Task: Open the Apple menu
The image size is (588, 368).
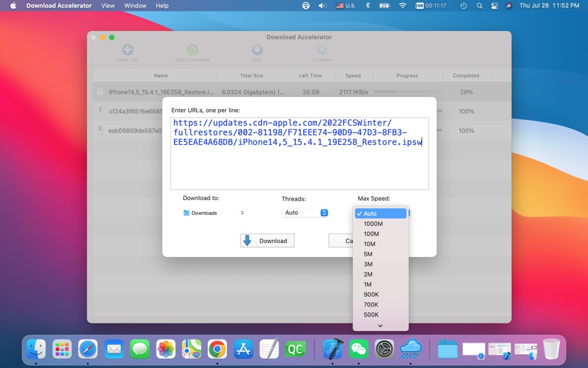Action: tap(13, 6)
